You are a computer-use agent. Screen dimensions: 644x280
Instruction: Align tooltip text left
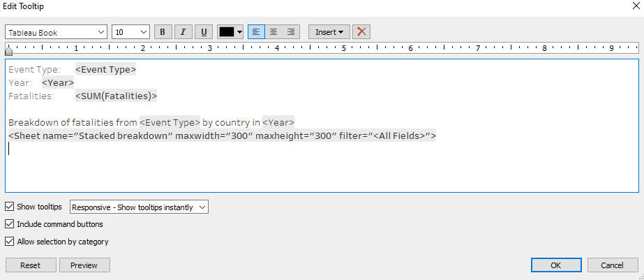click(256, 32)
